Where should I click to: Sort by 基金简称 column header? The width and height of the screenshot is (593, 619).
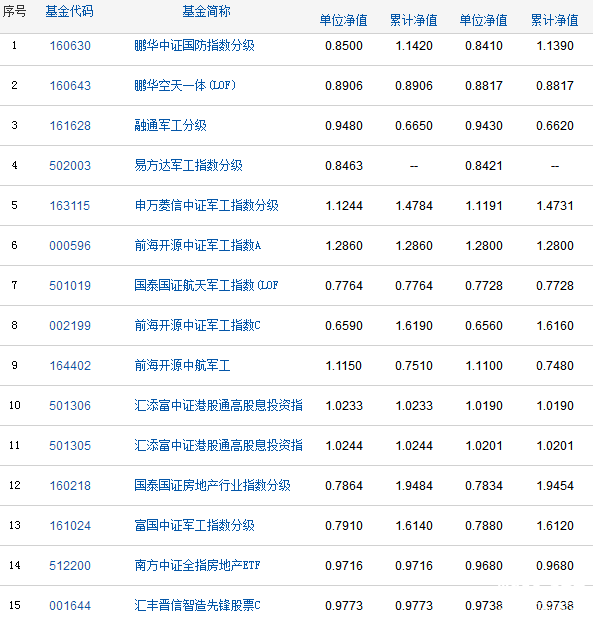(x=206, y=11)
